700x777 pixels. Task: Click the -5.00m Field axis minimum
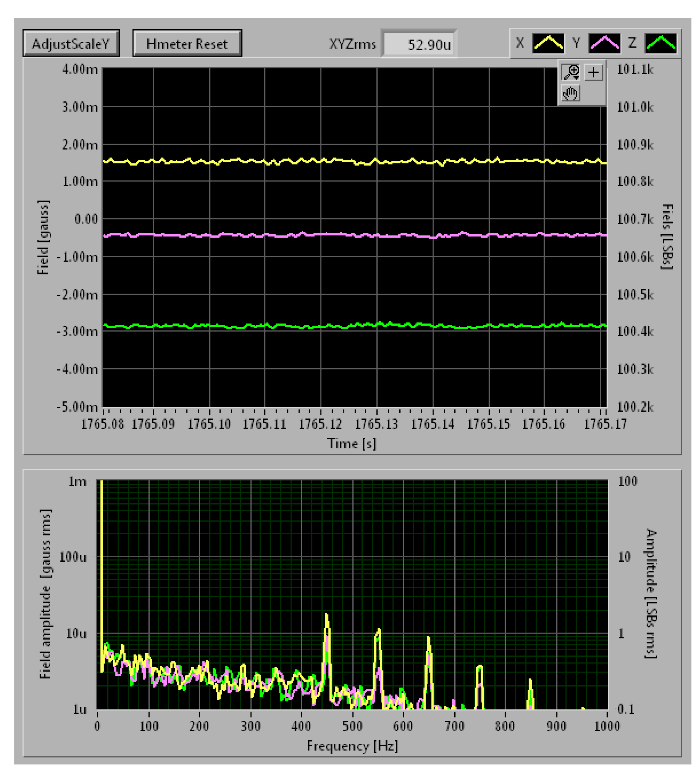tap(77, 407)
